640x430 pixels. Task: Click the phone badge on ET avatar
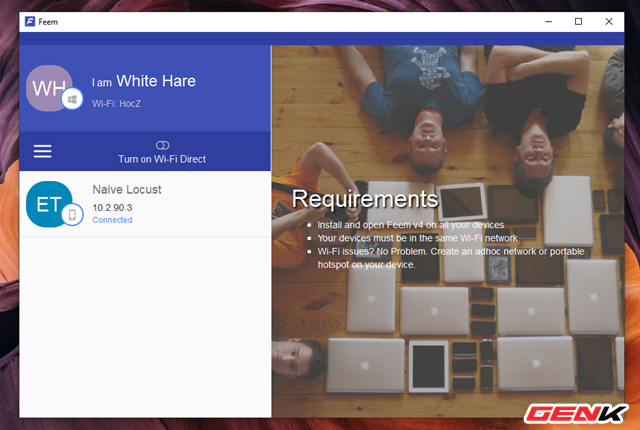71,215
